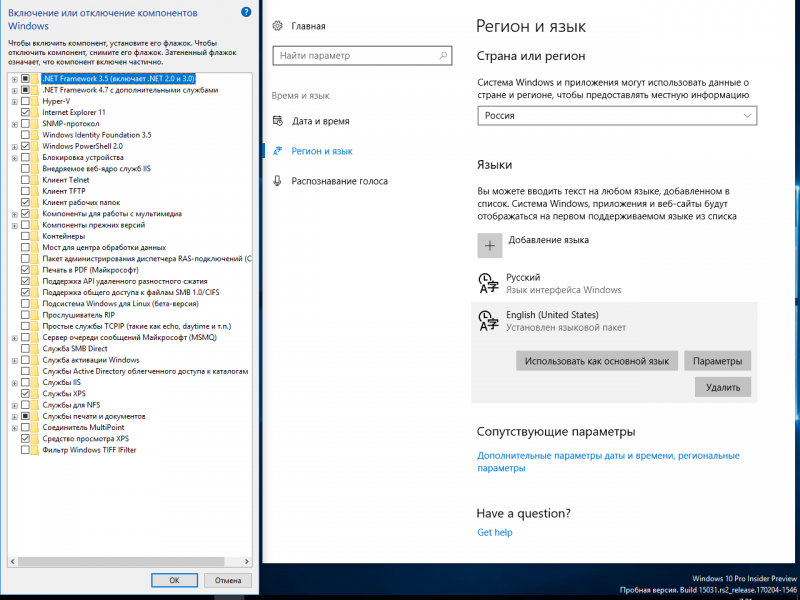Click the search magnifier icon in settings
Image resolution: width=800 pixels, height=600 pixels.
click(x=443, y=55)
